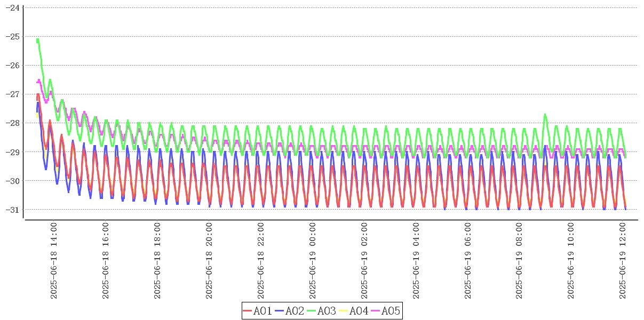Click the 2025-06-18 14:00 x-axis label
The width and height of the screenshot is (644, 320).
click(54, 261)
